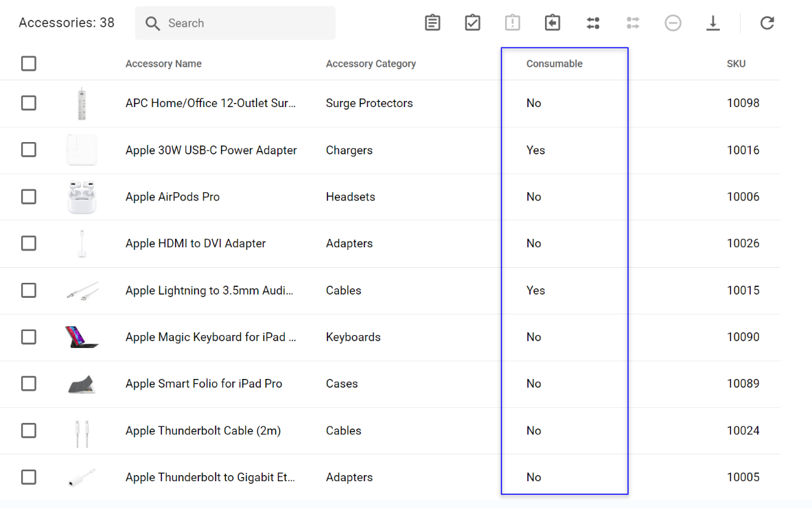This screenshot has width=812, height=508.
Task: Refresh the accessories list
Action: point(767,23)
